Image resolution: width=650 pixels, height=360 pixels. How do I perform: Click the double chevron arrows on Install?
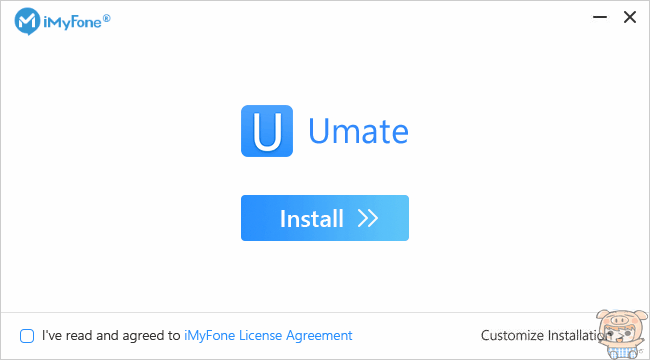[368, 218]
